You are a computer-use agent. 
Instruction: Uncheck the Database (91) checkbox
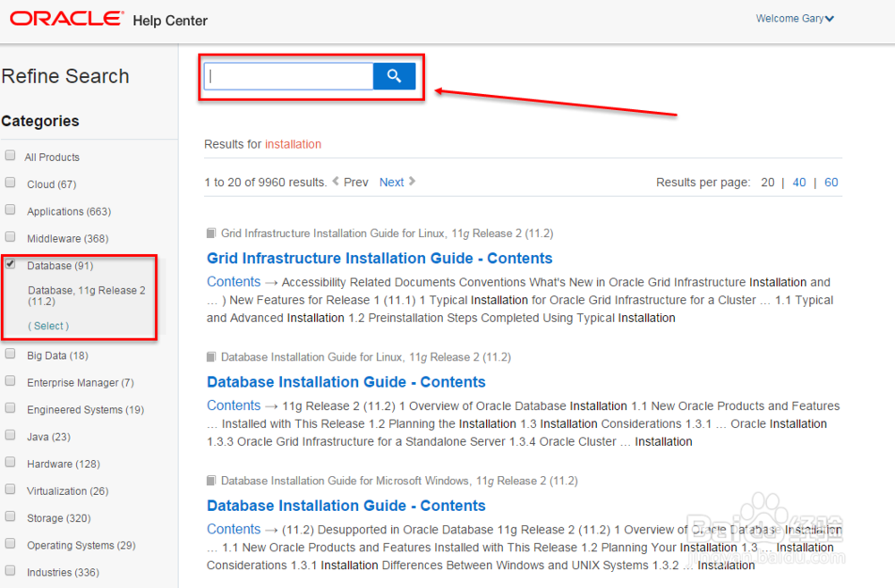10,264
